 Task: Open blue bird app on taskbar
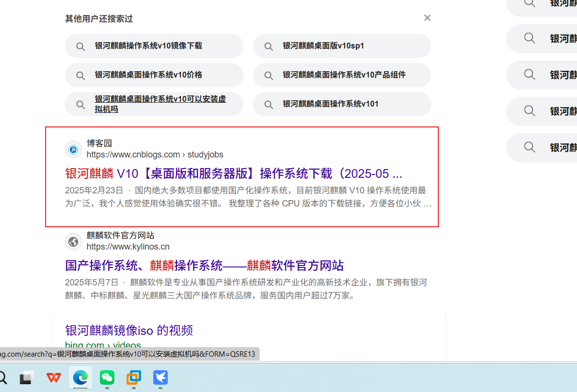tap(160, 377)
